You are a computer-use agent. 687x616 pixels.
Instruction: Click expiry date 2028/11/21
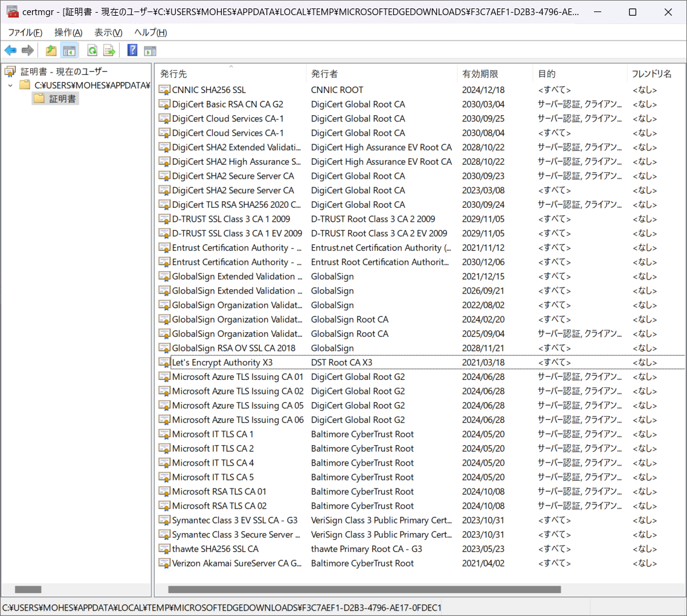tap(483, 348)
